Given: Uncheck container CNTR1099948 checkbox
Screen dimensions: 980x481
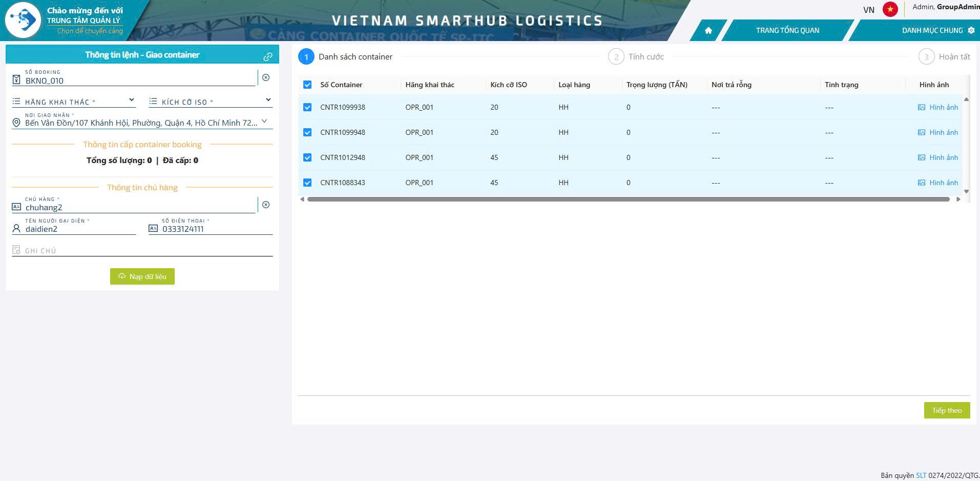Looking at the screenshot, I should [307, 132].
